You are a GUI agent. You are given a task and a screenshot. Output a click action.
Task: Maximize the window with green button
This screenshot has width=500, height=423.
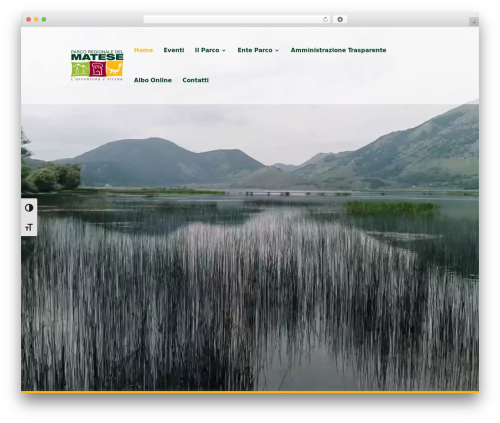(44, 20)
